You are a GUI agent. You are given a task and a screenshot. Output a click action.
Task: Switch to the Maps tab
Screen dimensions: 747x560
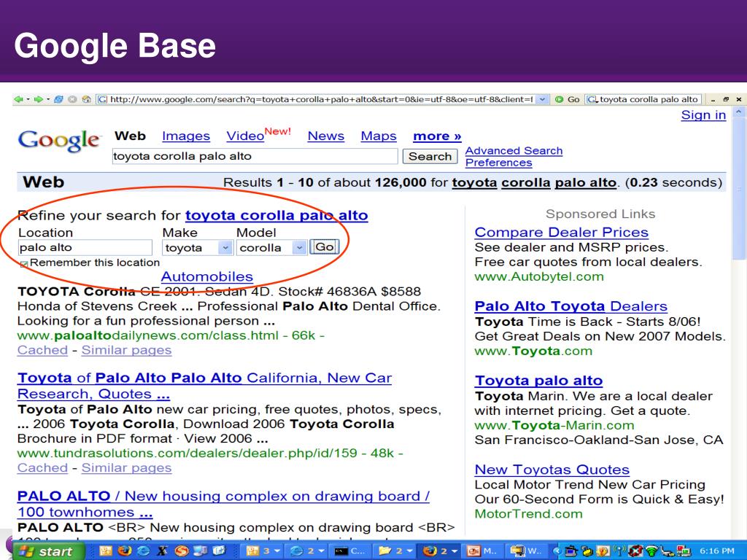(x=379, y=136)
